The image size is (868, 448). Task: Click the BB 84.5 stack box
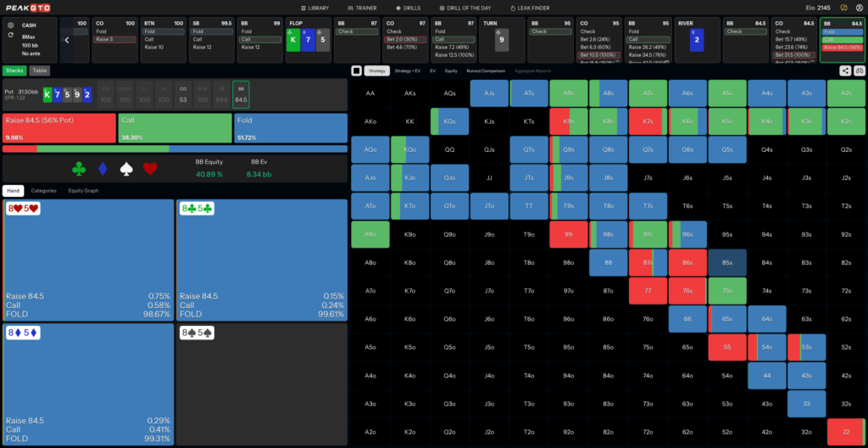(x=241, y=93)
